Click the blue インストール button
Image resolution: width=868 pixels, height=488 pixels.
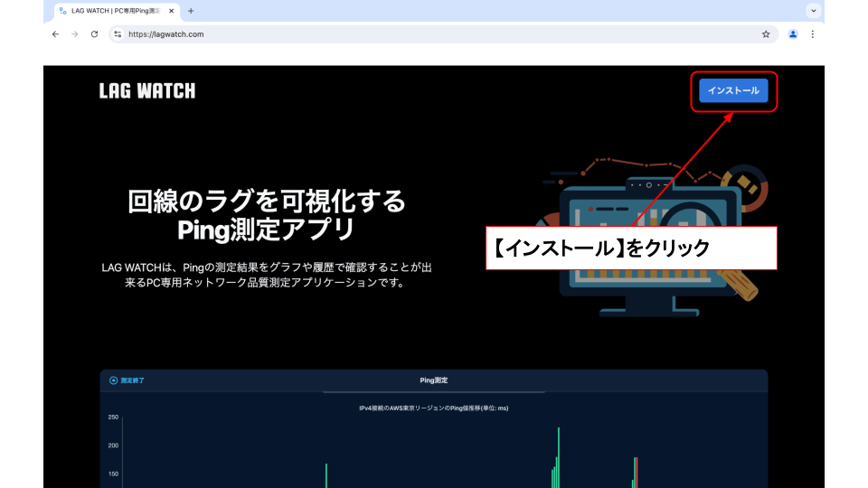point(733,90)
